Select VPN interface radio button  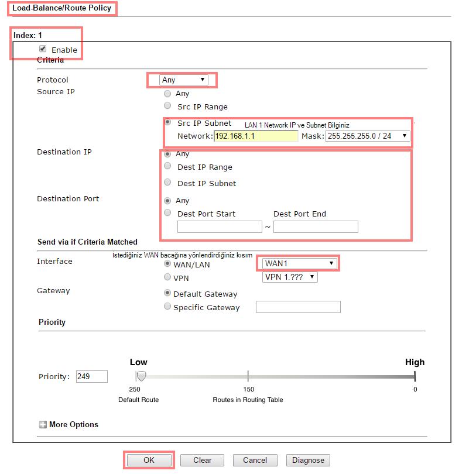click(x=168, y=278)
